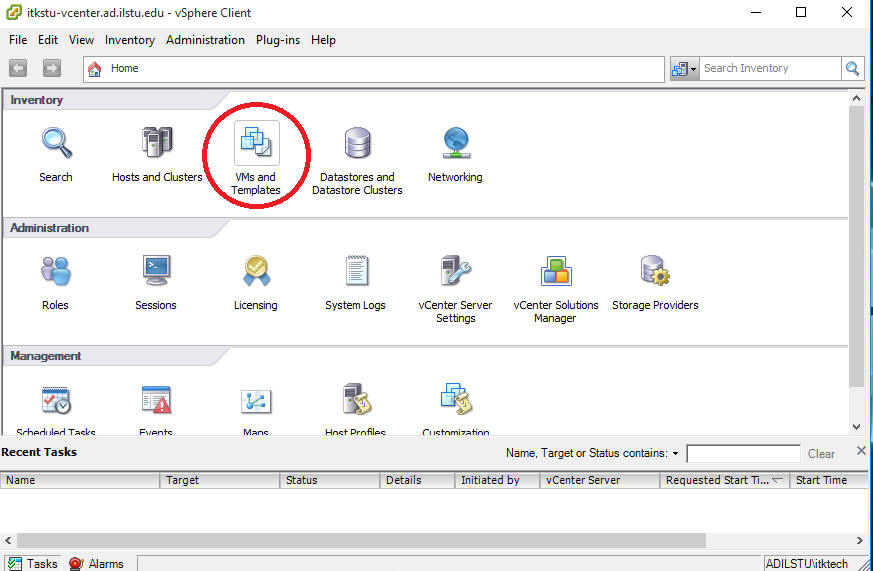Open Scheduled Tasks icon
This screenshot has width=873, height=571.
pos(56,400)
